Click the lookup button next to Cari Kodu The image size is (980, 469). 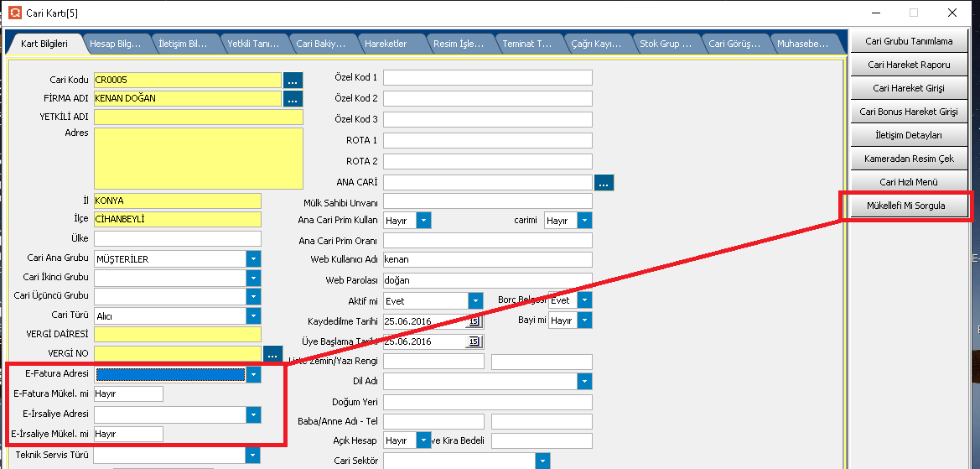pos(293,80)
